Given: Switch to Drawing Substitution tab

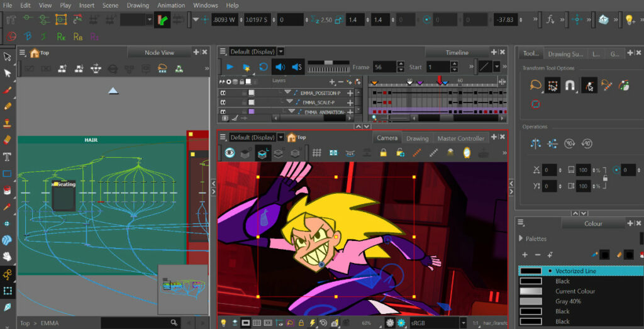Looking at the screenshot, I should 565,54.
